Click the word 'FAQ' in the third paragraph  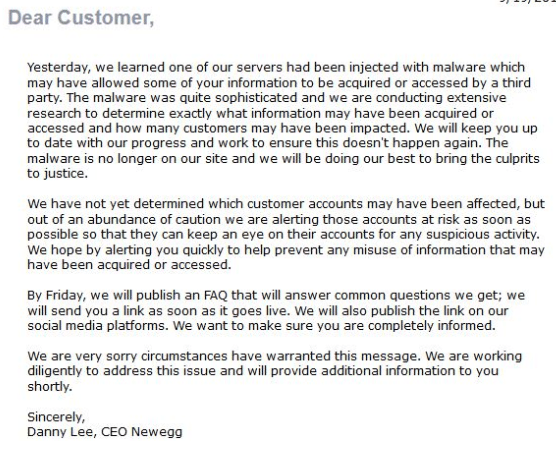pos(216,295)
